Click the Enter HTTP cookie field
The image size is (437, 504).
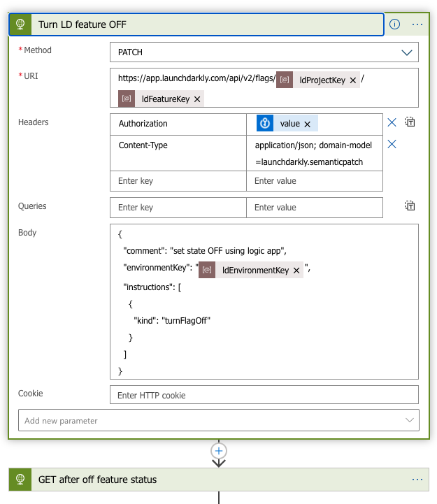pos(264,395)
